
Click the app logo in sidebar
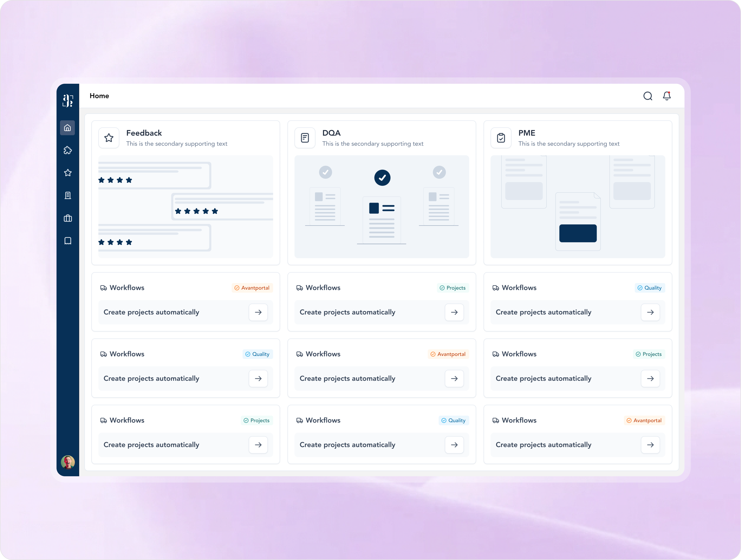point(68,100)
